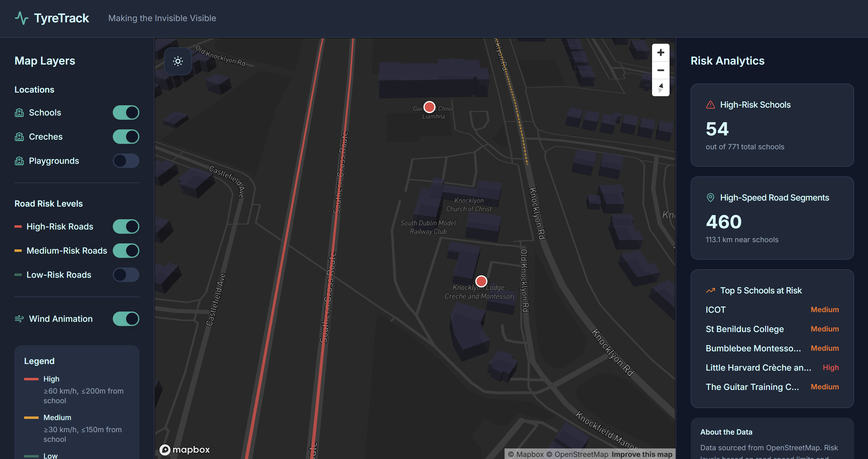The image size is (868, 459).
Task: Click the wind icon beside Wind Animation
Action: click(x=19, y=318)
